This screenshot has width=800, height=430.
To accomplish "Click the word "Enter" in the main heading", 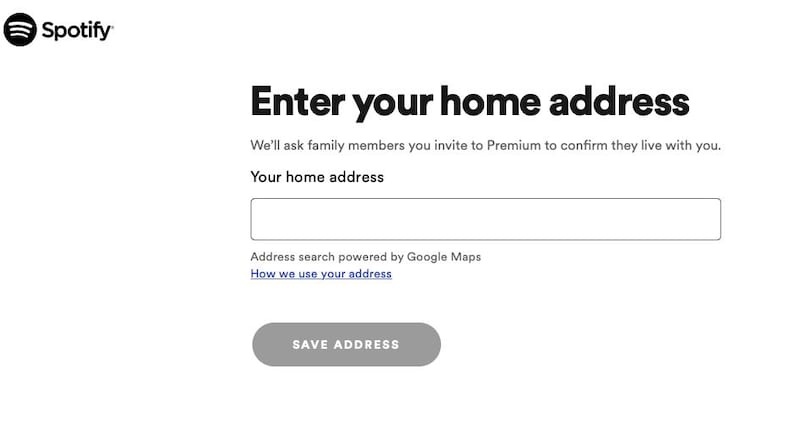I will [297, 102].
